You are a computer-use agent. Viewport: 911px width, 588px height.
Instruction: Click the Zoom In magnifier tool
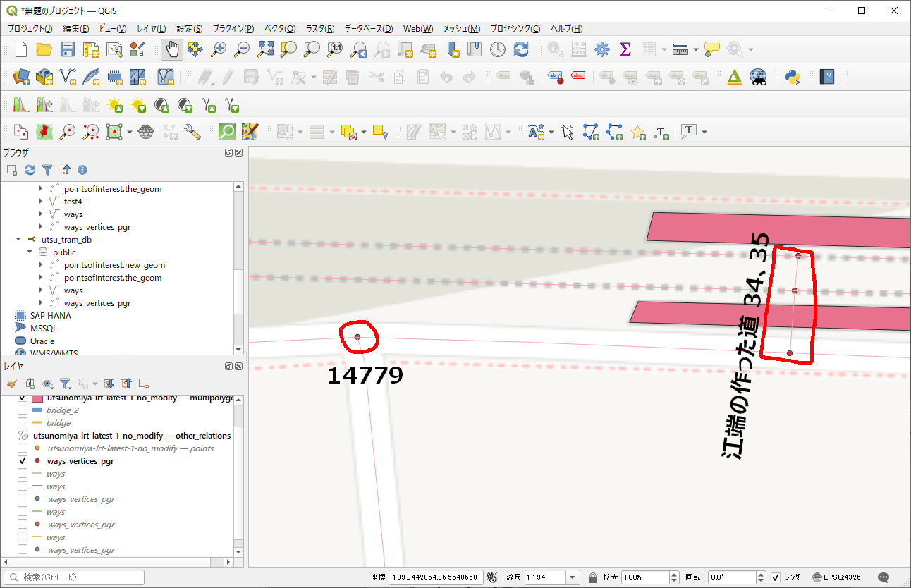(x=219, y=49)
